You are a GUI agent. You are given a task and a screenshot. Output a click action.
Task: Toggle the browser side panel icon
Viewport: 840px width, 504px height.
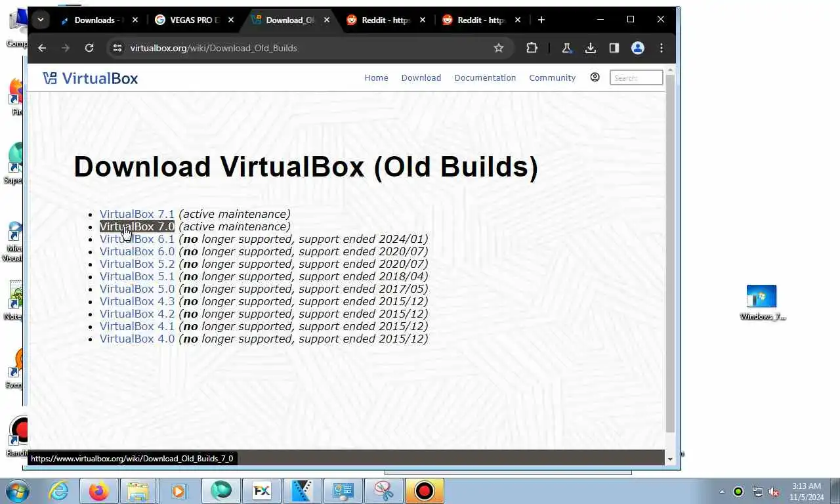click(614, 48)
